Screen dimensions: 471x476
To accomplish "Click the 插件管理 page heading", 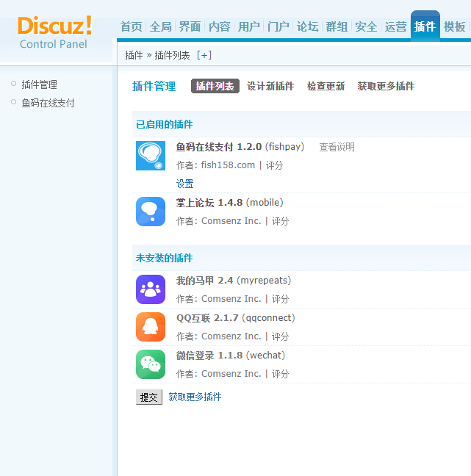I will pyautogui.click(x=154, y=86).
